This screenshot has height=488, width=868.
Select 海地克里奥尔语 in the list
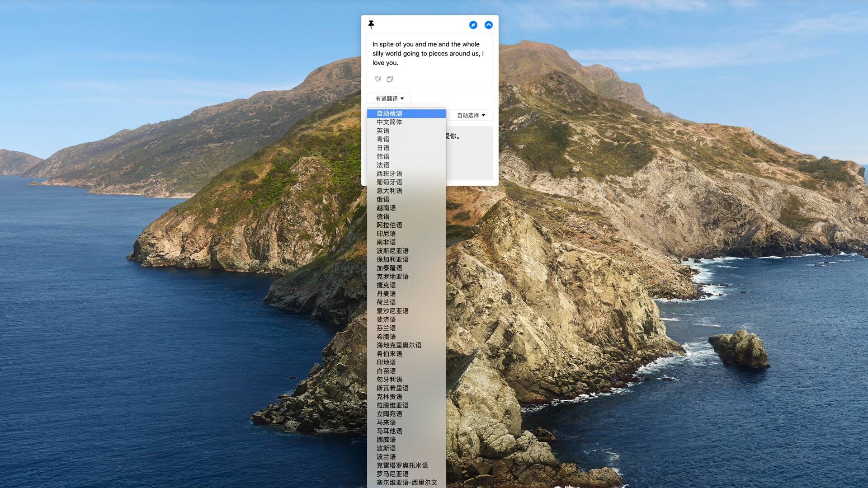[399, 345]
